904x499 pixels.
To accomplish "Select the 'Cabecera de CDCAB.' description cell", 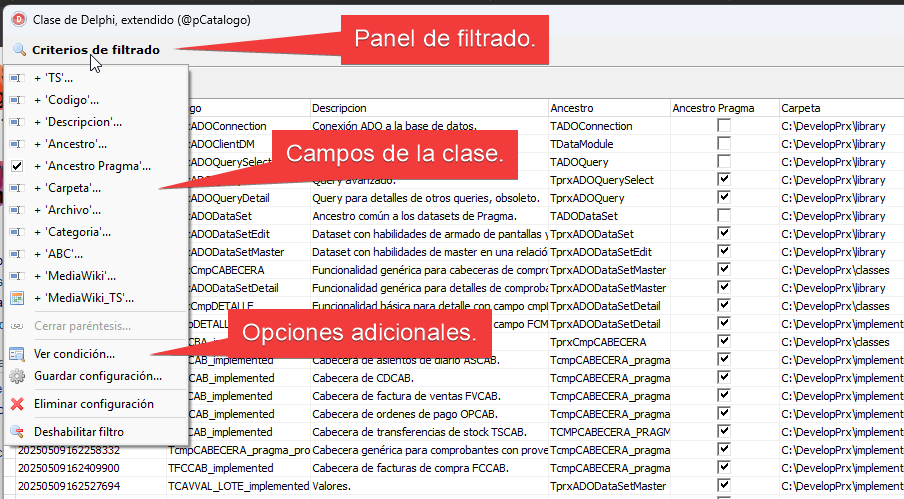I will point(430,378).
